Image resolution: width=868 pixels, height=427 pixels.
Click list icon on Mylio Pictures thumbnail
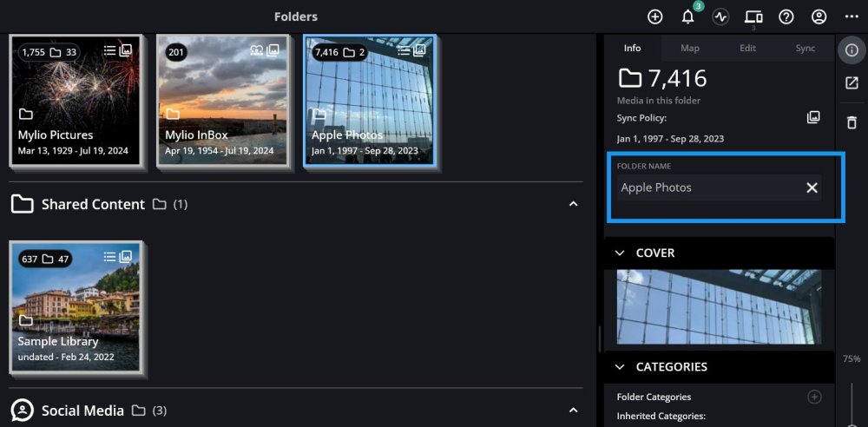pos(109,50)
